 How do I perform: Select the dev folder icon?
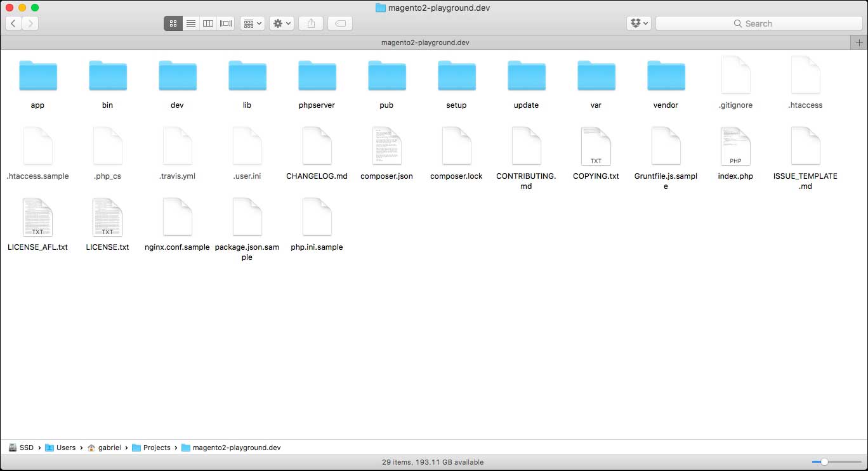[178, 76]
